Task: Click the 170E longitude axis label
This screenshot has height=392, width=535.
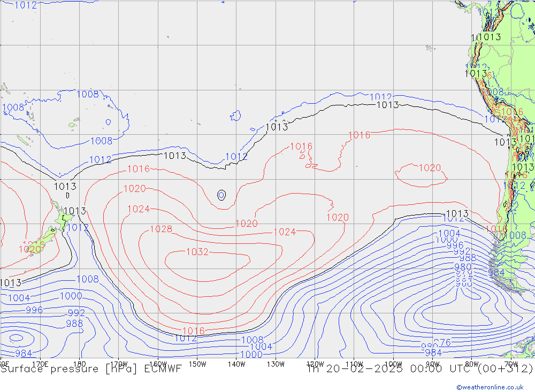Action: click(x=40, y=364)
